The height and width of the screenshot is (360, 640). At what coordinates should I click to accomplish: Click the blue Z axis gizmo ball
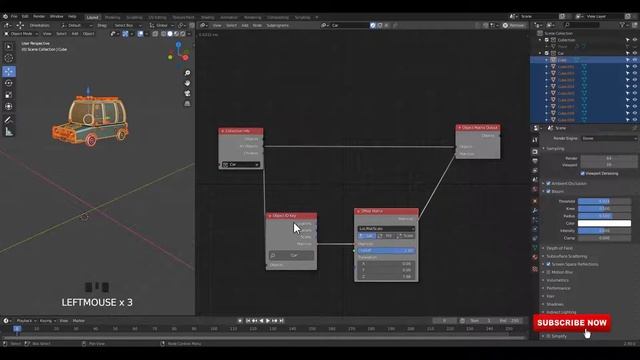pos(178,45)
